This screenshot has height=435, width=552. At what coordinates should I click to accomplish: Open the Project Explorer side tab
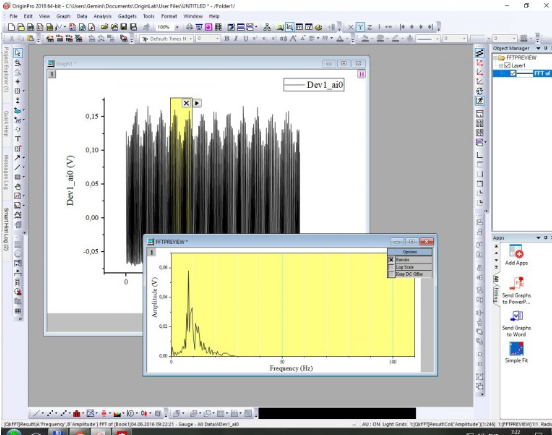[x=6, y=70]
